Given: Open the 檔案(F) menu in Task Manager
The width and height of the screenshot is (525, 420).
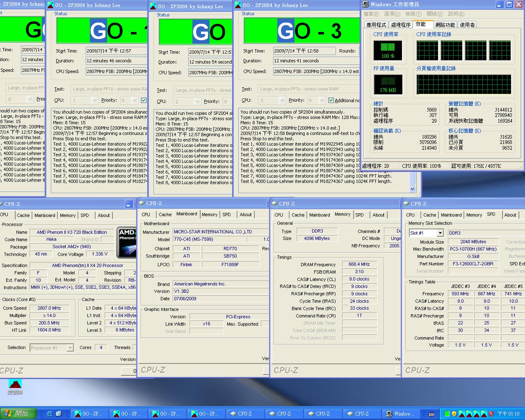Looking at the screenshot, I should [x=371, y=14].
